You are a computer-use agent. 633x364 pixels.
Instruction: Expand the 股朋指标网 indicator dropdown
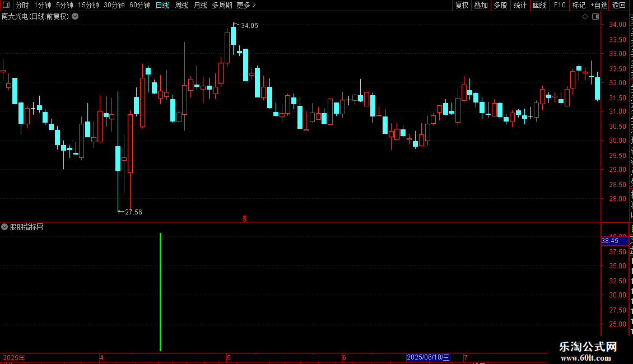point(4,227)
